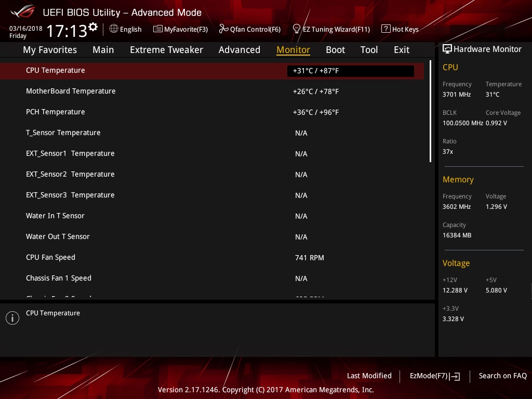Click the globe language icon
The width and height of the screenshot is (532, 399).
[114, 29]
